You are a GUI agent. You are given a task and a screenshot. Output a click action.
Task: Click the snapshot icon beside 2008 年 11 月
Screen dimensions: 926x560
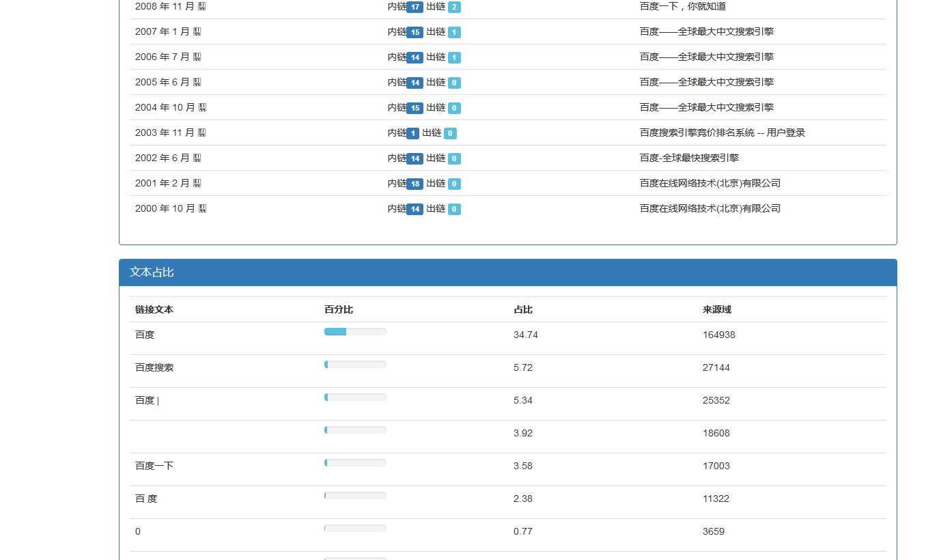(x=202, y=6)
